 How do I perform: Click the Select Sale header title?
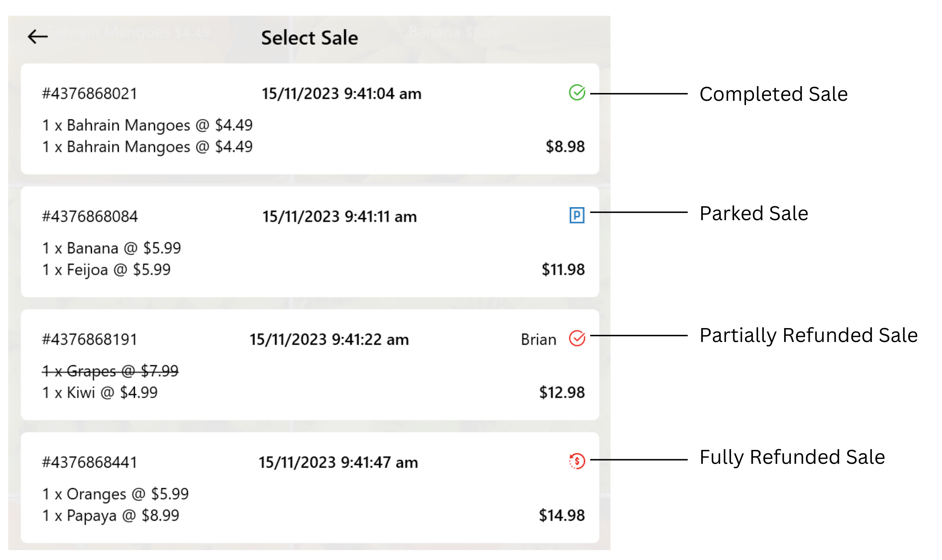(x=310, y=37)
